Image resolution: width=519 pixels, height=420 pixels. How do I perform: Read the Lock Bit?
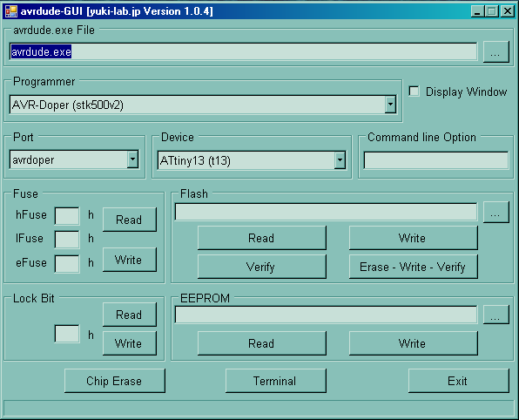(x=130, y=315)
